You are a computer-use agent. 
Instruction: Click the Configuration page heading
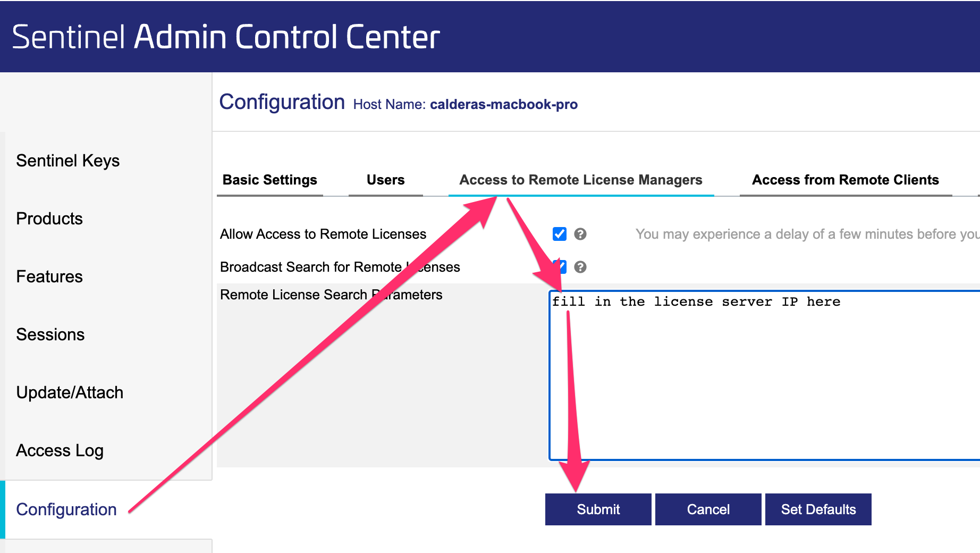coord(282,102)
